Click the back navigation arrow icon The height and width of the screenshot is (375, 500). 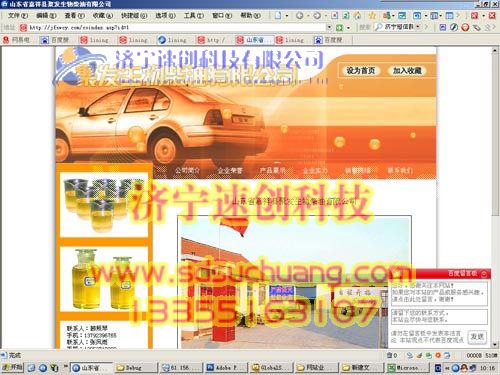tap(299, 15)
